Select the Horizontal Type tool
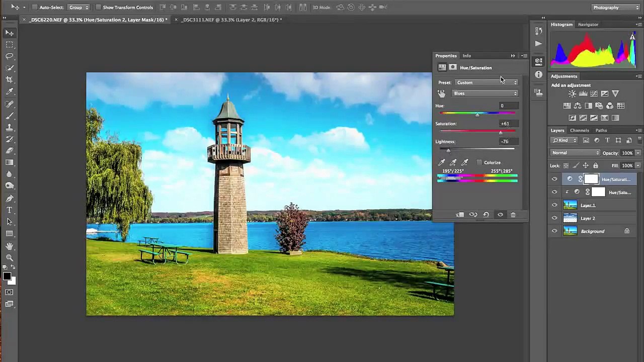Image resolution: width=644 pixels, height=362 pixels. coord(10,210)
